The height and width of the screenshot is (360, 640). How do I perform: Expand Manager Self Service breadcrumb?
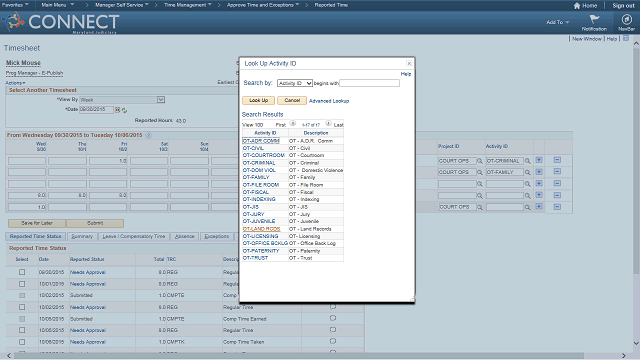tap(122, 5)
